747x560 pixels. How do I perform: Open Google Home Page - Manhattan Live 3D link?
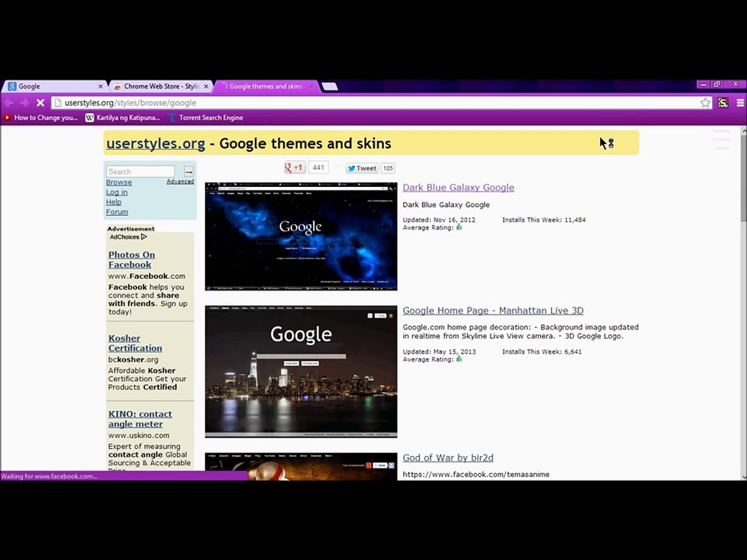click(x=493, y=311)
